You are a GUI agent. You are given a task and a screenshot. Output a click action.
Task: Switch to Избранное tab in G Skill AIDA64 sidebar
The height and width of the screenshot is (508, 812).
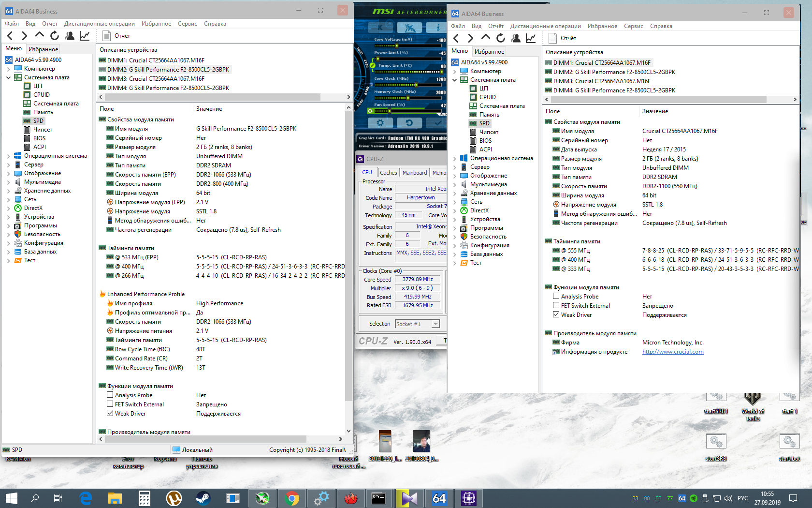pyautogui.click(x=43, y=49)
